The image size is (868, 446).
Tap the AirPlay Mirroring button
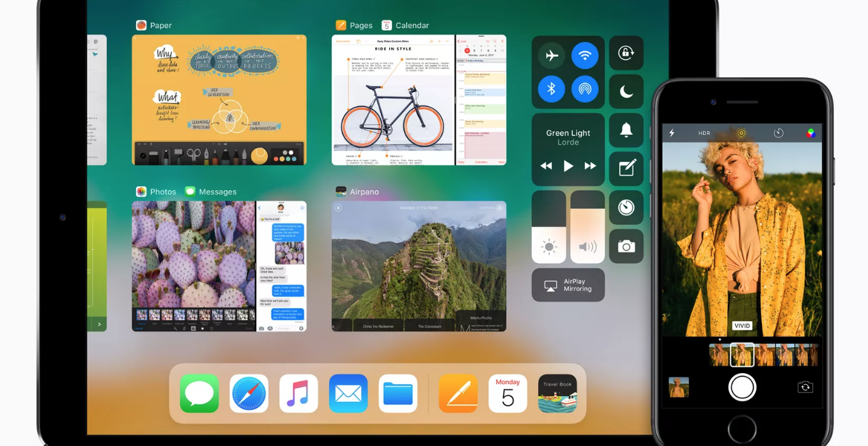point(568,285)
